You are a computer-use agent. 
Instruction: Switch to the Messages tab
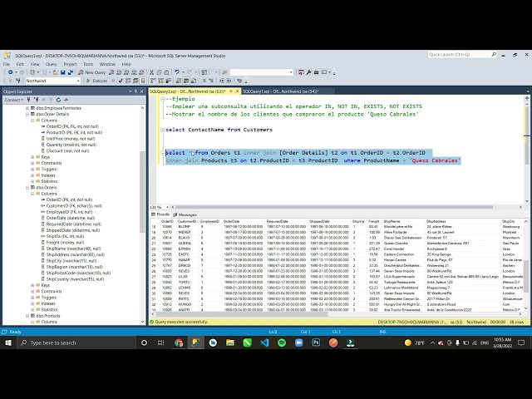185,214
